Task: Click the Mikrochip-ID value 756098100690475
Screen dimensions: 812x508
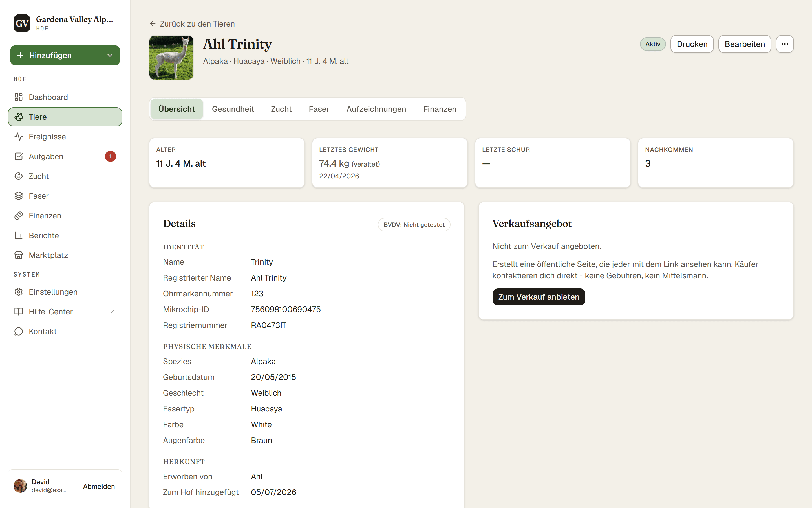Action: (286, 309)
